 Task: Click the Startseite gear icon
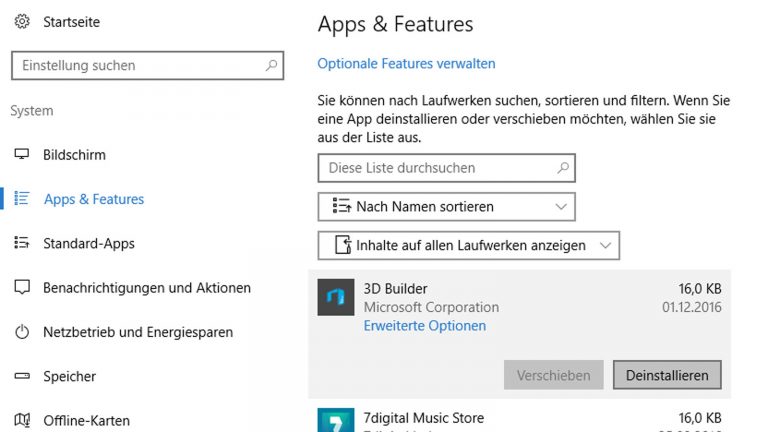(22, 22)
